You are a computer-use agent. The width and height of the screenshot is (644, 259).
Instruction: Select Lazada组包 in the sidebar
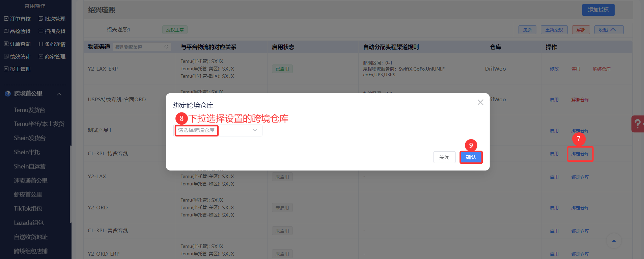coord(29,223)
